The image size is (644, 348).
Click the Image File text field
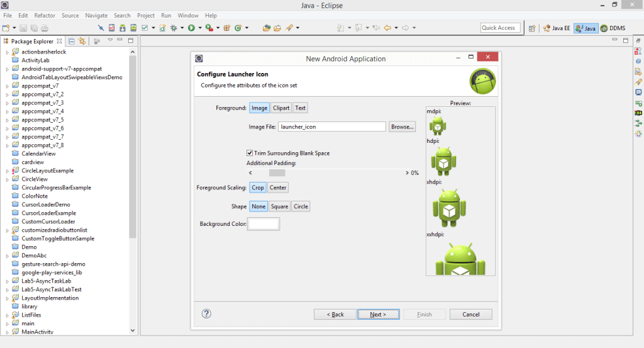click(x=332, y=127)
